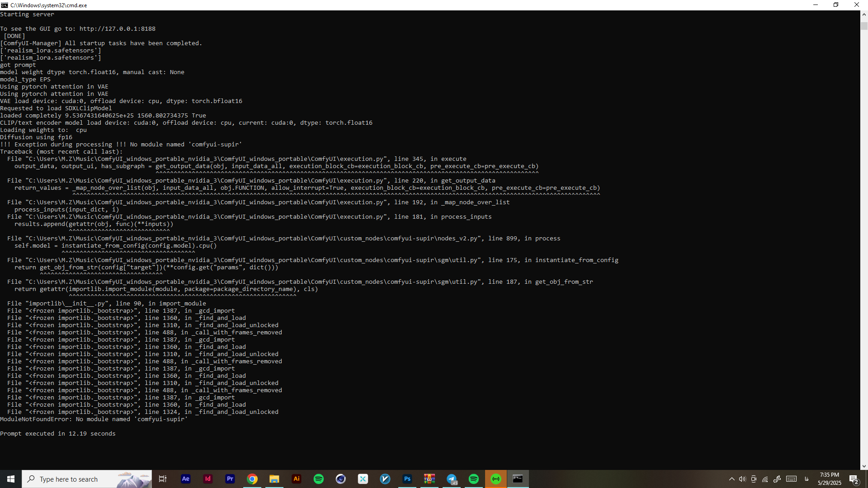Click the cmd.exe taskbar icon

(x=518, y=479)
